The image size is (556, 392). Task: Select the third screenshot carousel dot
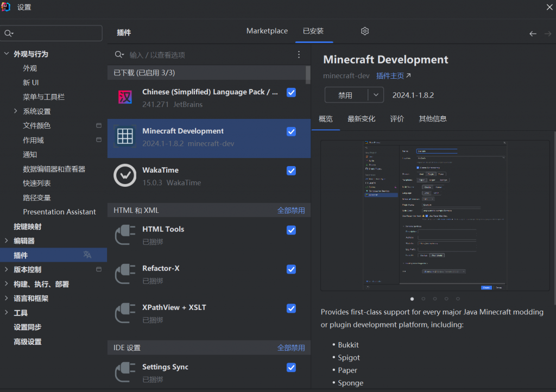[435, 299]
